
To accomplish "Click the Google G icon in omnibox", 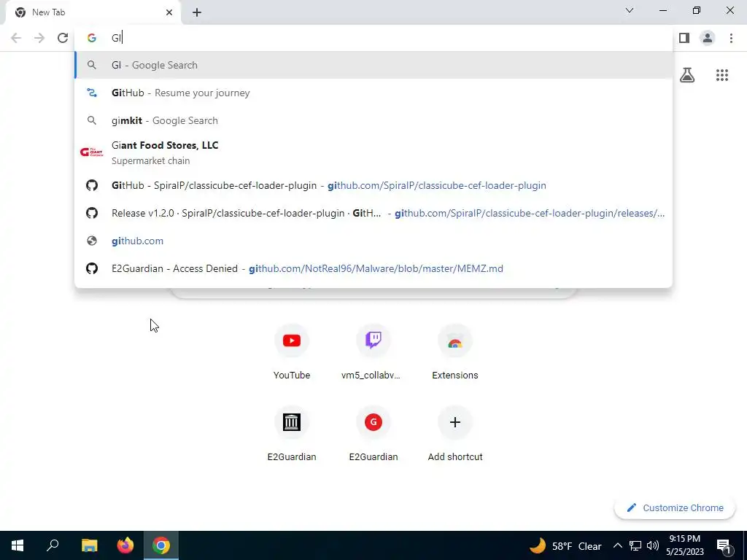I will 91,38.
